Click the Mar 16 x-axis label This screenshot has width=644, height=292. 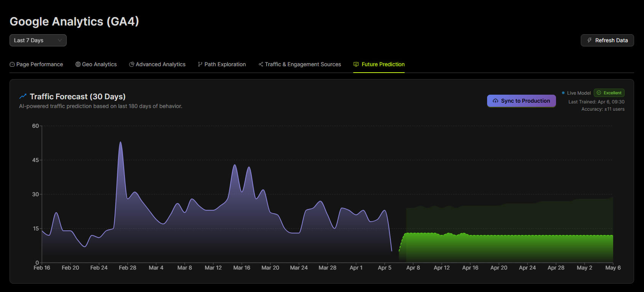pos(242,268)
